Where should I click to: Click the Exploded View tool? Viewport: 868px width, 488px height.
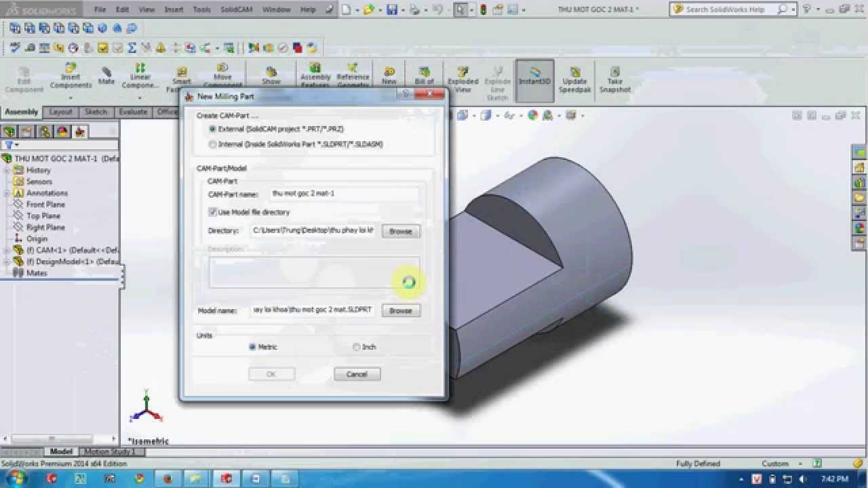pyautogui.click(x=463, y=80)
